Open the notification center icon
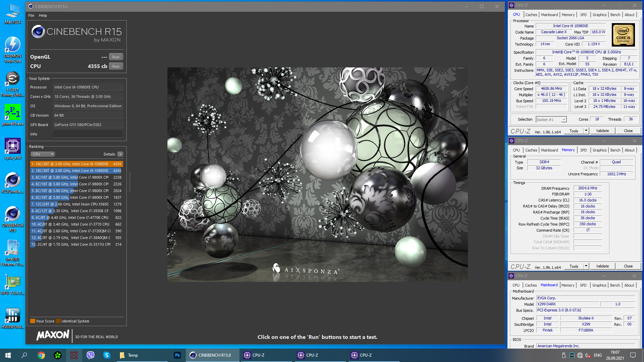Viewport: 644px width, 362px height. [x=633, y=355]
